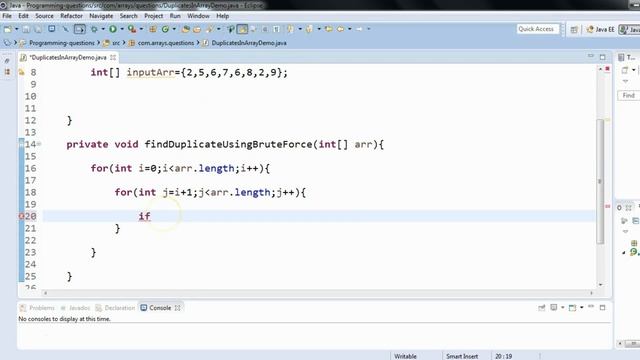Open the Back history dropdown arrow
640x360 pixels.
coord(350,29)
